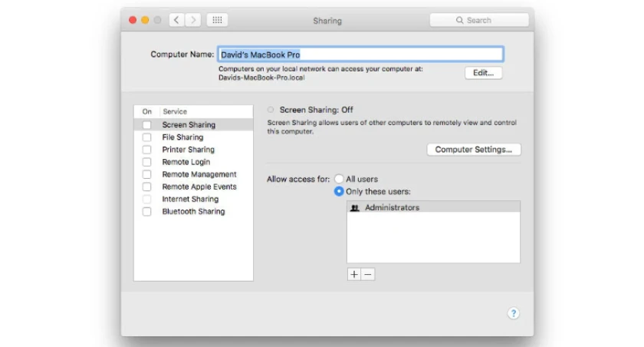Image resolution: width=644 pixels, height=347 pixels.
Task: Toggle the Internet Sharing checkbox
Action: [146, 199]
